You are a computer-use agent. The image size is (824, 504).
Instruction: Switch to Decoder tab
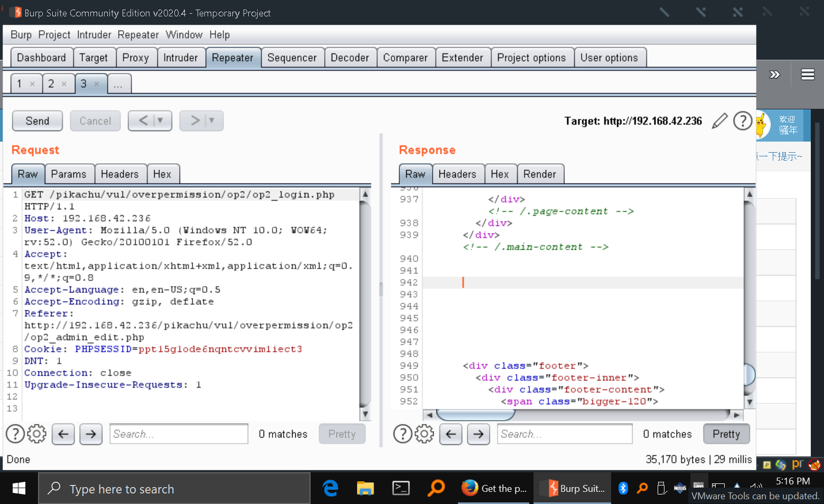coord(350,58)
